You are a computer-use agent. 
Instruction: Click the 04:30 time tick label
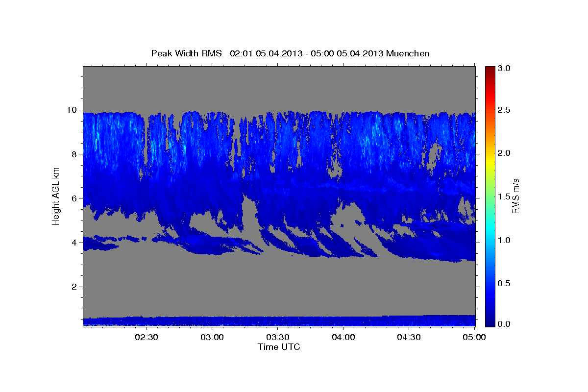point(409,337)
